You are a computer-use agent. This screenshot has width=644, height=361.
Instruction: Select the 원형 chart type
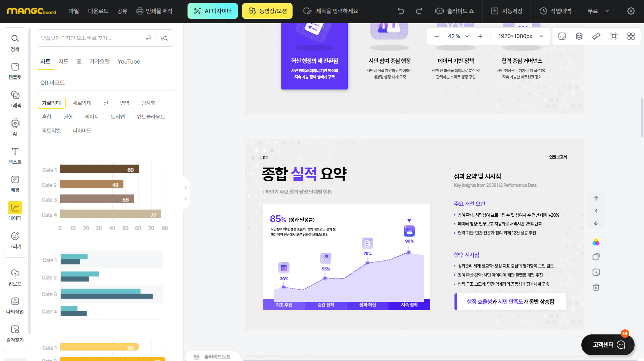68,117
